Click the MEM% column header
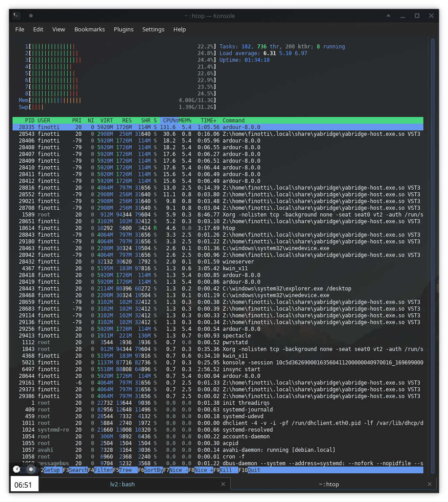Viewport: 448px width, 502px height. coord(185,121)
